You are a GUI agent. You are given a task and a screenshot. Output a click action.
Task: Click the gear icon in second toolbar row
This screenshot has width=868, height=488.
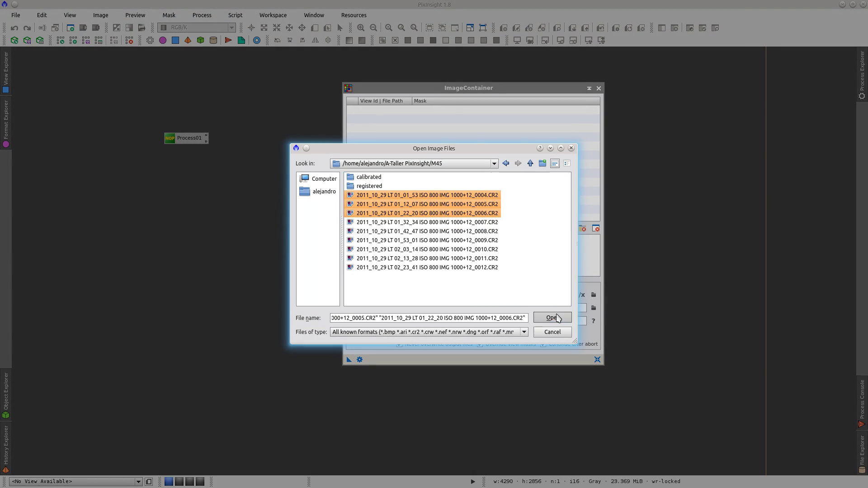point(150,41)
